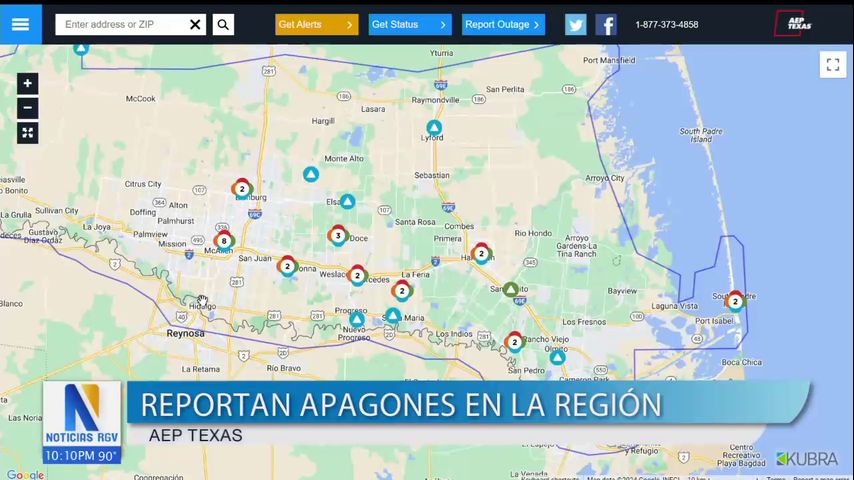Expand the Get Alerts option
This screenshot has width=854, height=480.
(316, 24)
